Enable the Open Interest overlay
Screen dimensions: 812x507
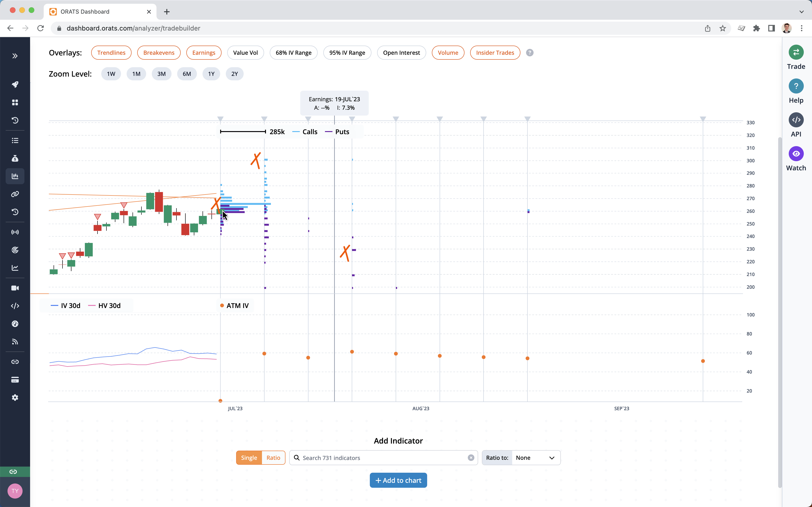coord(401,52)
